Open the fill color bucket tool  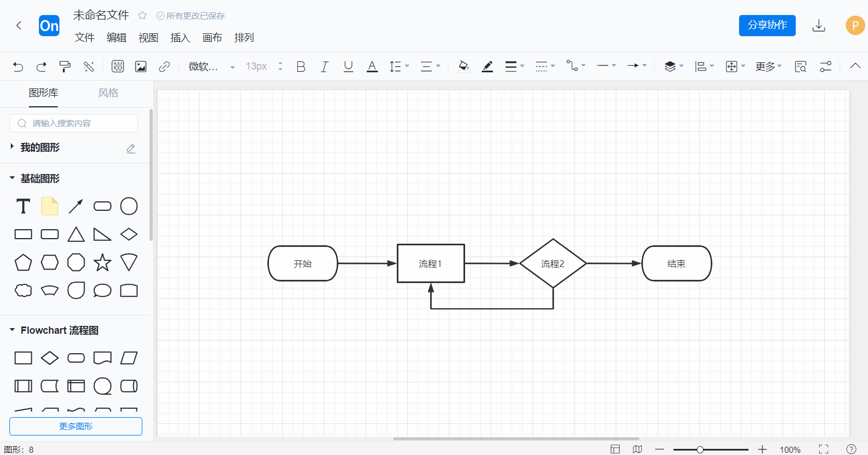(463, 67)
